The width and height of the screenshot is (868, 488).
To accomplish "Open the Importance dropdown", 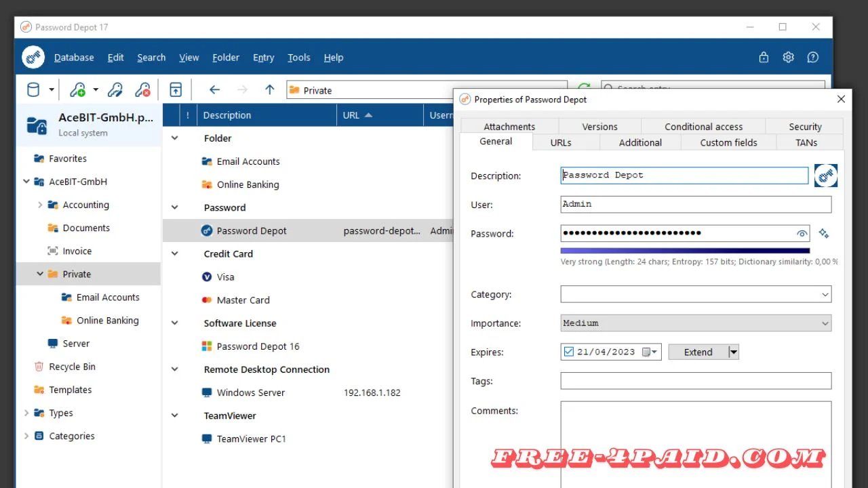I will [696, 323].
